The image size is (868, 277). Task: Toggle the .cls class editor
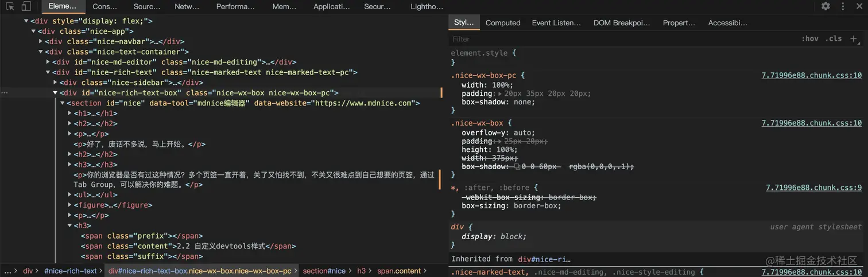coord(834,38)
